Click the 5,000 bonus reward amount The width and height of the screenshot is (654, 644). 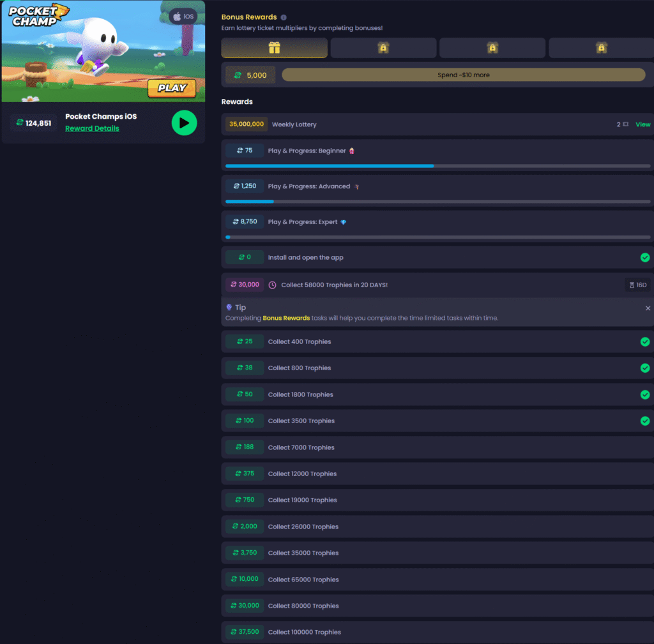coord(250,75)
